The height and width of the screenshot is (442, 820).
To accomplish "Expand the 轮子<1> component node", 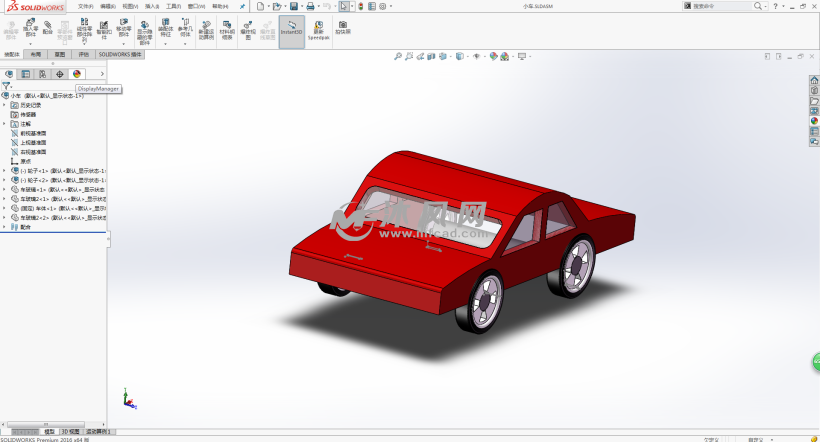I will pos(4,171).
